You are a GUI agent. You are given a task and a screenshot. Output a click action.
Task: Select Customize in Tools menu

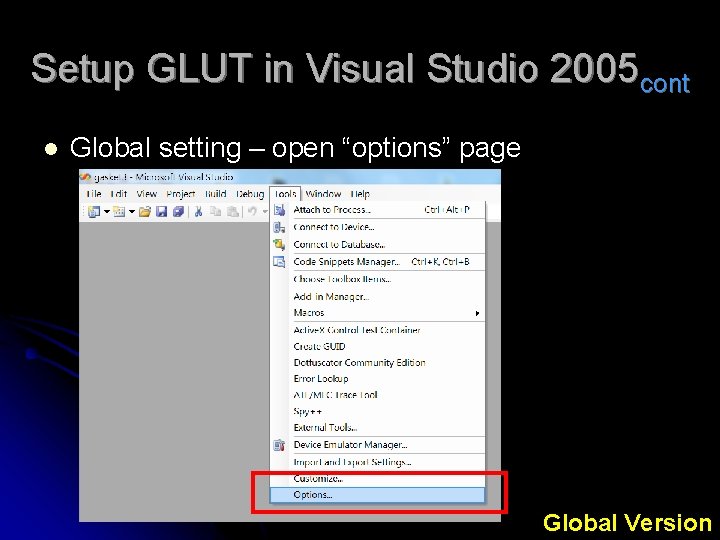(377, 479)
